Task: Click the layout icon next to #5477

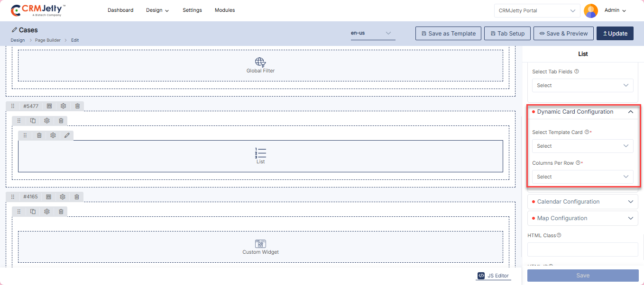Action: [x=49, y=106]
